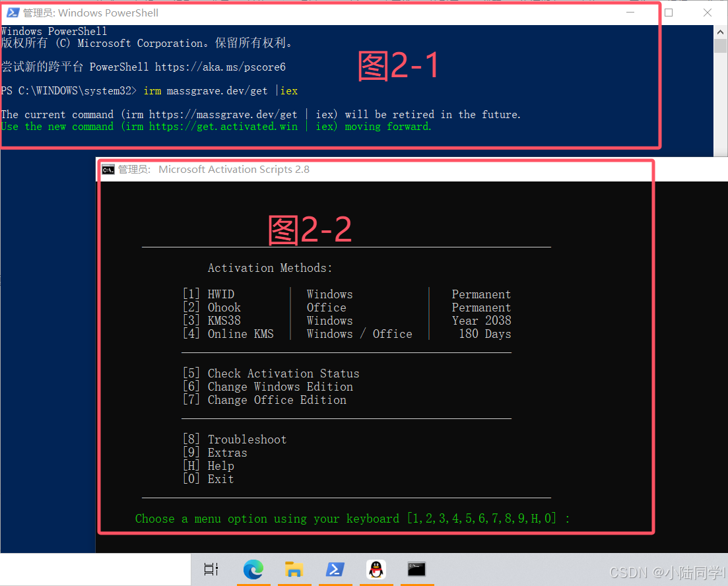This screenshot has height=586, width=728.
Task: Launch Microsoft Edge from the taskbar
Action: pyautogui.click(x=253, y=570)
